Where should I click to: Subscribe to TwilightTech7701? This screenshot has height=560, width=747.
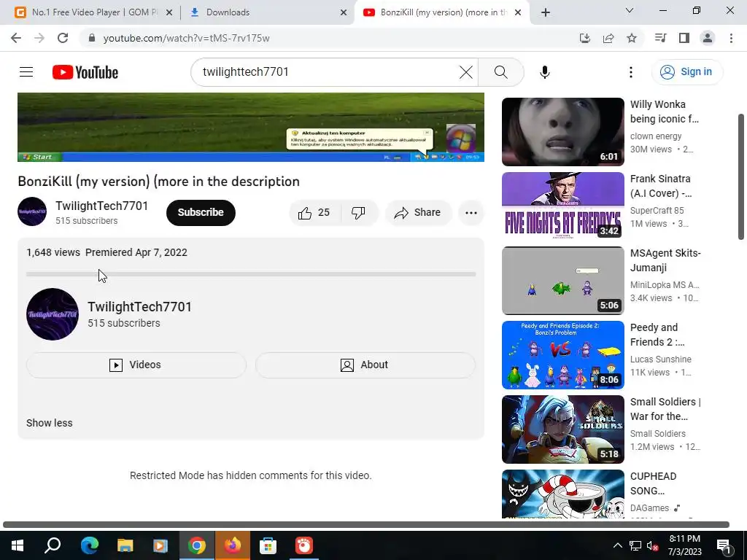201,212
